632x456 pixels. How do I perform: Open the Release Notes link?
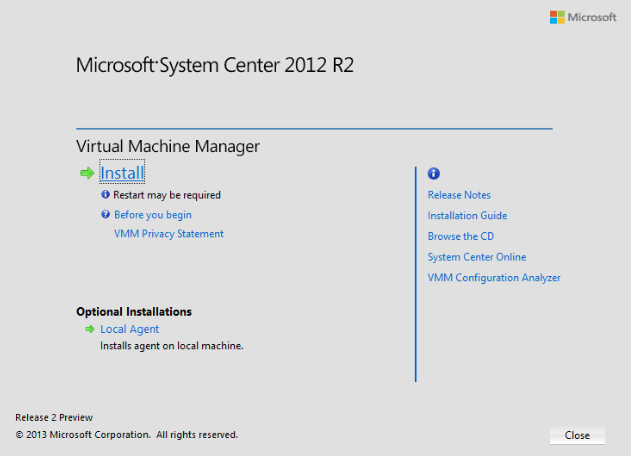[459, 195]
